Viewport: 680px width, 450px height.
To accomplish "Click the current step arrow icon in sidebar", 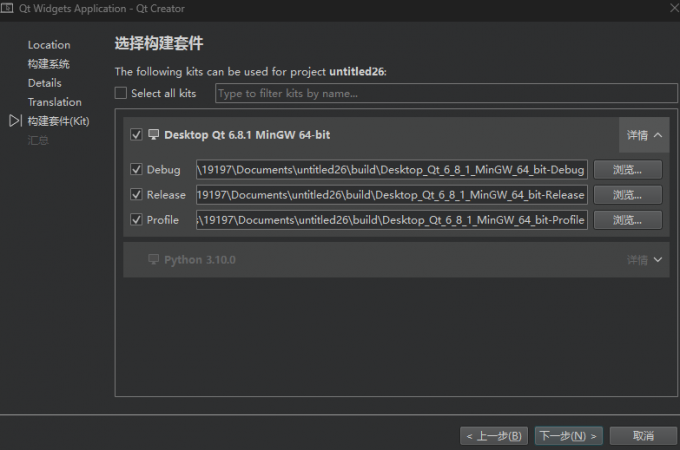I will click(14, 121).
